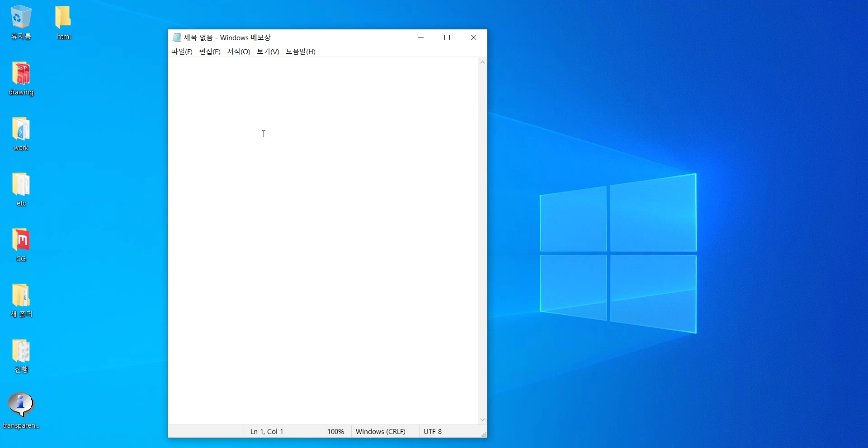Open the Recycle Bin (휴지통) desktop icon
The height and width of the screenshot is (448, 868).
21,22
